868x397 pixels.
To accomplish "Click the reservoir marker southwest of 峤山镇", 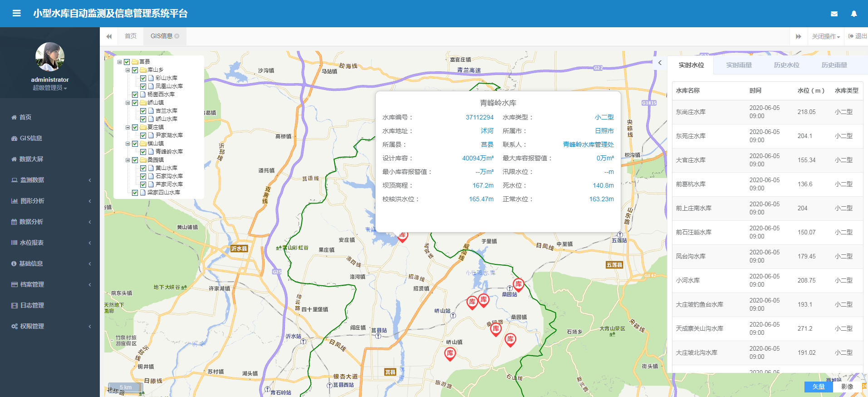I will click(x=450, y=353).
